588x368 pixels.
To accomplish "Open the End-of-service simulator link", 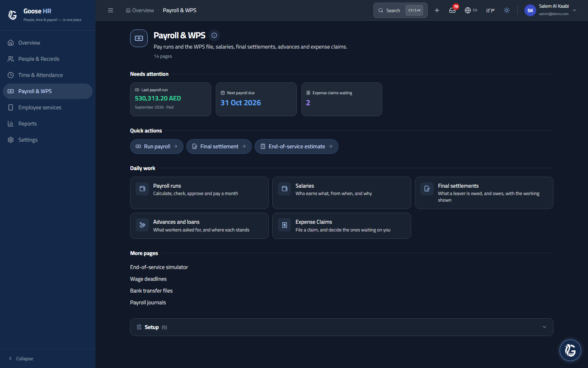I will tap(159, 267).
